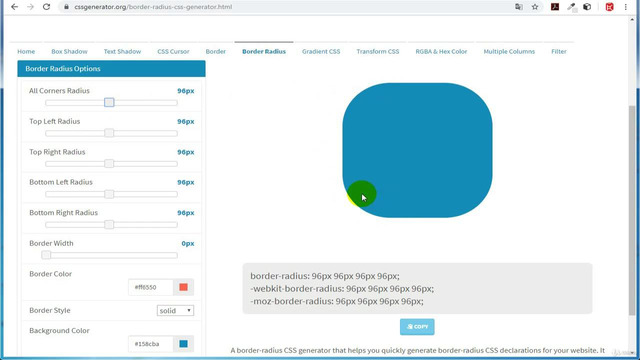Bookmark this page with star icon
640x360 pixels.
point(535,7)
